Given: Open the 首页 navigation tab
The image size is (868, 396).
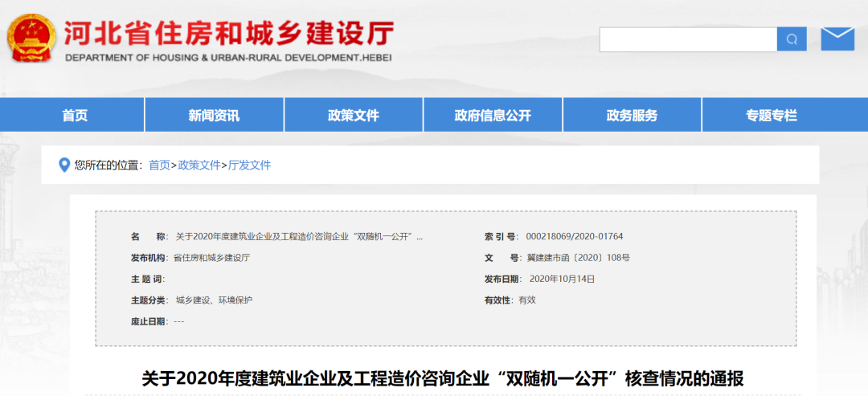Looking at the screenshot, I should pos(75,115).
